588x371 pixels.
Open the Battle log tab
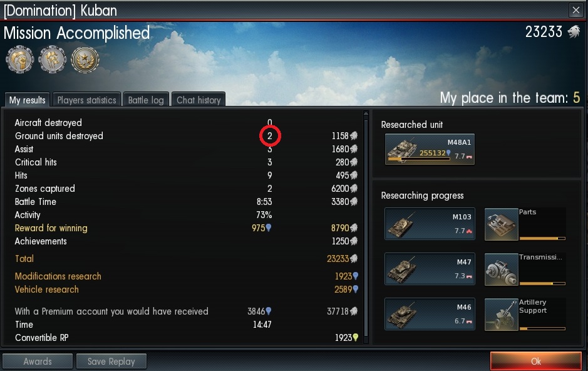[146, 100]
